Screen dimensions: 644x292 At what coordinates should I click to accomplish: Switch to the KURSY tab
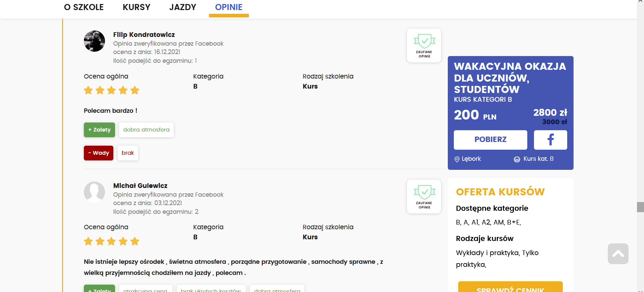click(137, 7)
